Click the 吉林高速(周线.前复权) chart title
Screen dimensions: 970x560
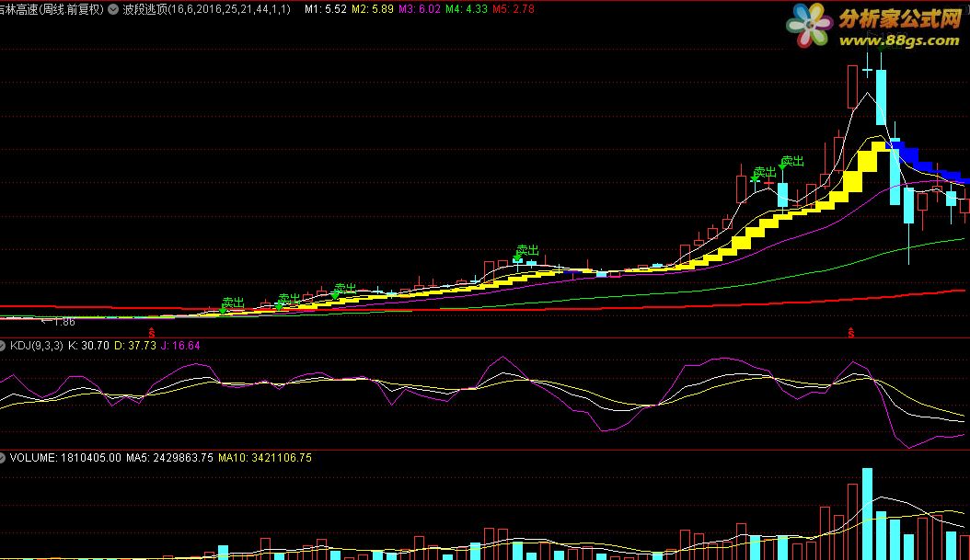[52, 9]
